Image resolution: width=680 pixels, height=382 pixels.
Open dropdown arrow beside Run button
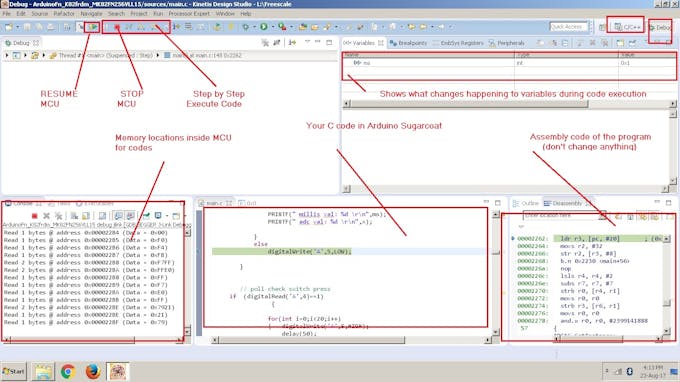coord(273,27)
